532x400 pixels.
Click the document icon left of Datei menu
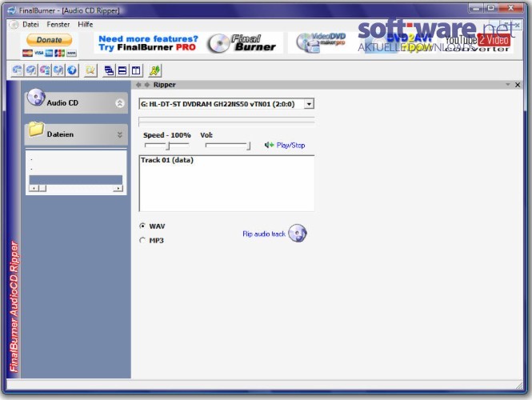click(14, 25)
